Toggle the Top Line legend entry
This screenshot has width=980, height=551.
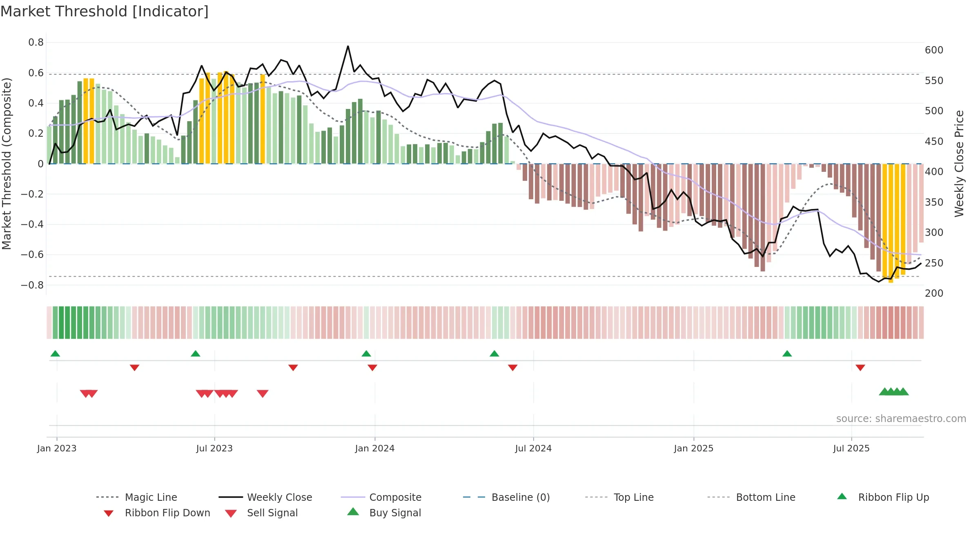click(619, 497)
